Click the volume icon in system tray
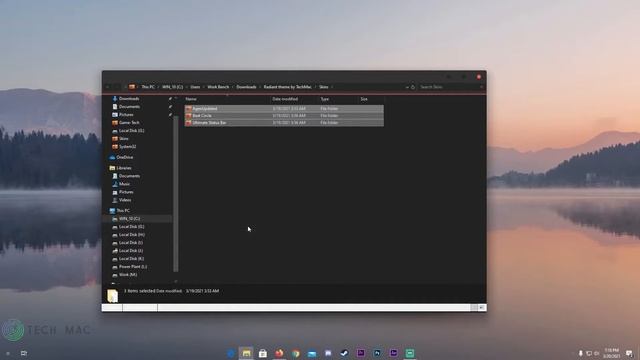Screen dimensions: 640x360 point(597,353)
